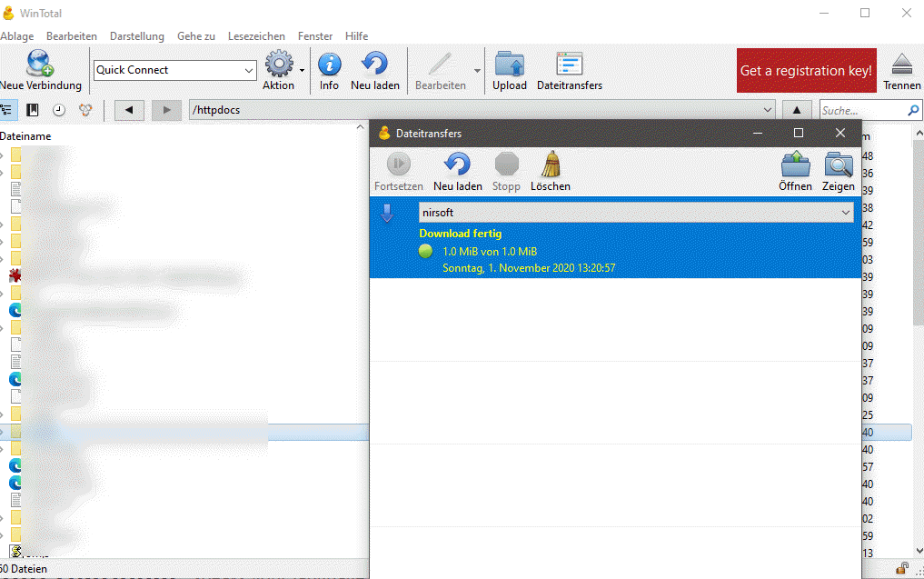
Task: Open Neue Verbindung (new connection)
Action: tap(40, 70)
